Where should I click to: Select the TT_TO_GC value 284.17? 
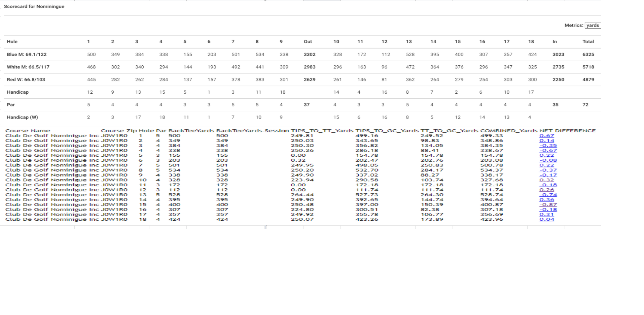pos(432,170)
